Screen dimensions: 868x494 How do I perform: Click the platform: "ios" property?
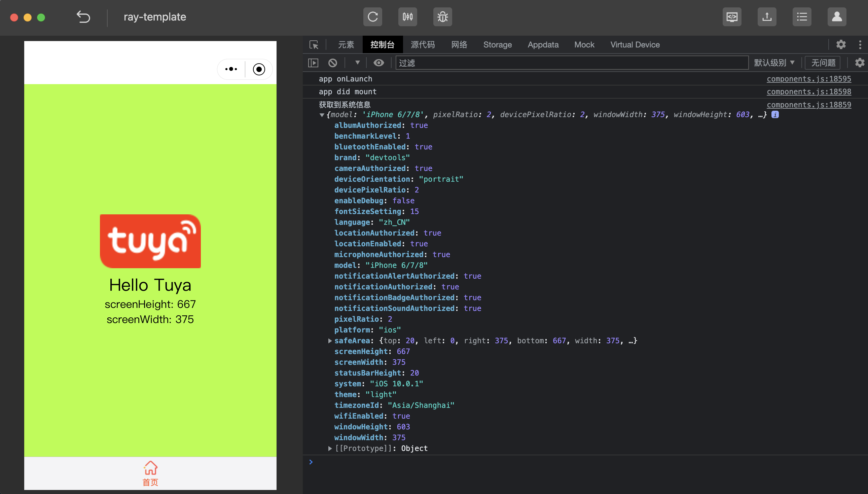coord(367,329)
